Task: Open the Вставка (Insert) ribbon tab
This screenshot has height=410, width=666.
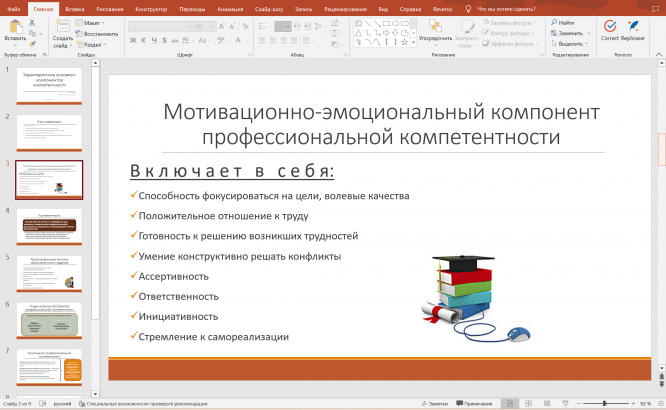Action: [74, 8]
